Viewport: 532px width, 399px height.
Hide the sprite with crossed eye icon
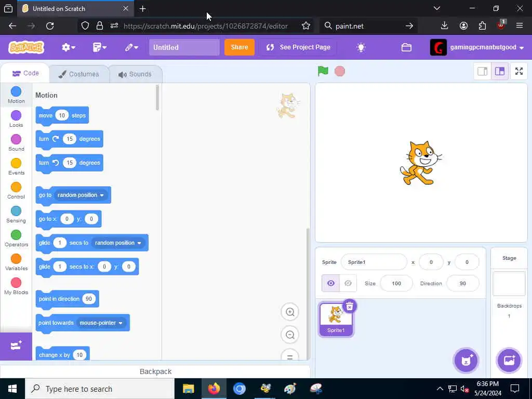tap(348, 283)
